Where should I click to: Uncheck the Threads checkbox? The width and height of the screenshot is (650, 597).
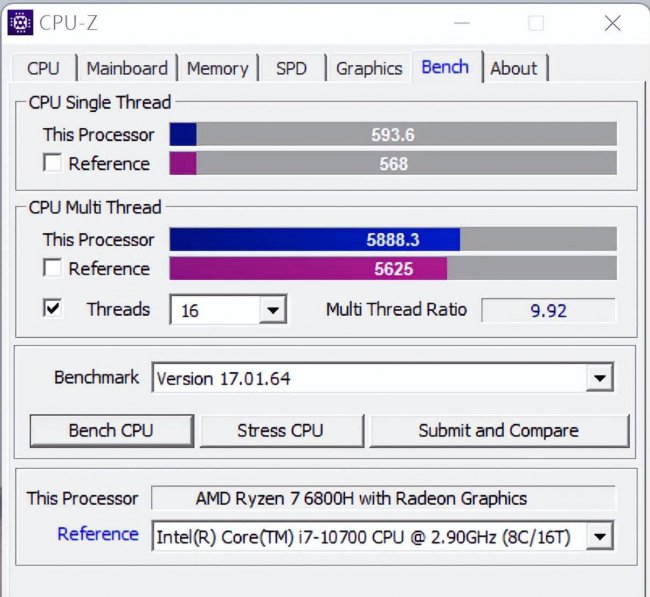click(52, 308)
